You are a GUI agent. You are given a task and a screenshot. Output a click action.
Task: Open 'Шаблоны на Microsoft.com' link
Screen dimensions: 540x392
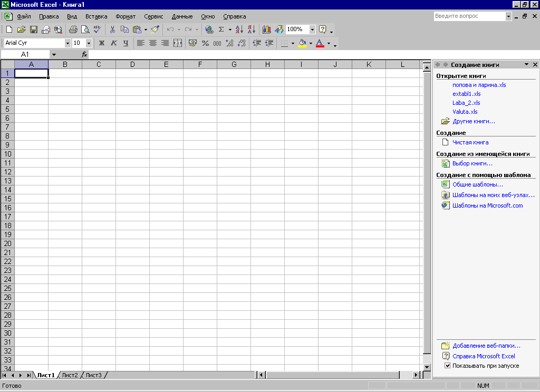pos(487,205)
